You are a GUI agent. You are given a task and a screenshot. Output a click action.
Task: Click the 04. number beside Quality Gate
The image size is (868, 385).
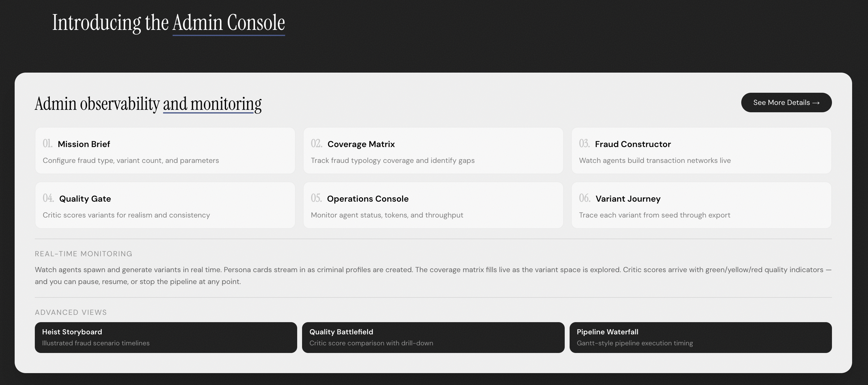[48, 198]
